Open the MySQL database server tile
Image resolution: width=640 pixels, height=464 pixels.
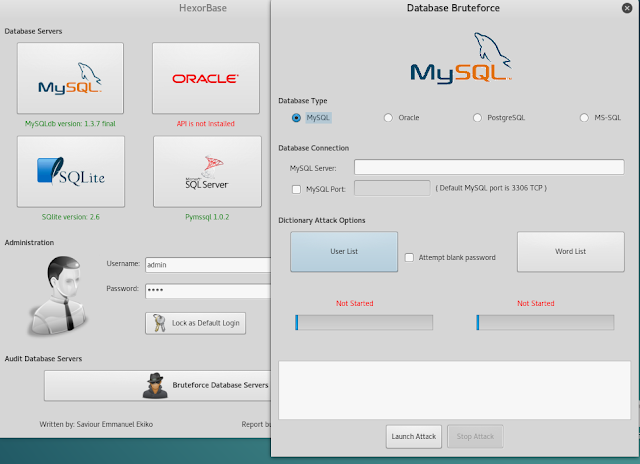[x=70, y=78]
